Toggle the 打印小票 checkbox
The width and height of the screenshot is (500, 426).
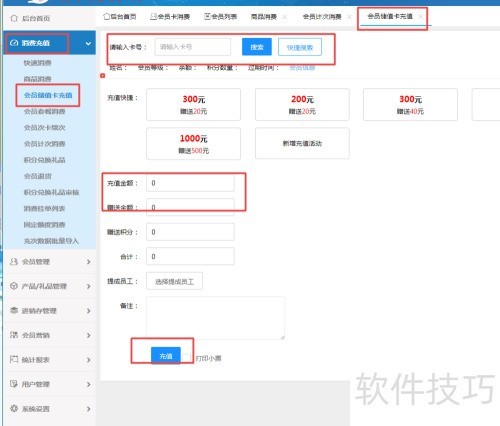187,358
